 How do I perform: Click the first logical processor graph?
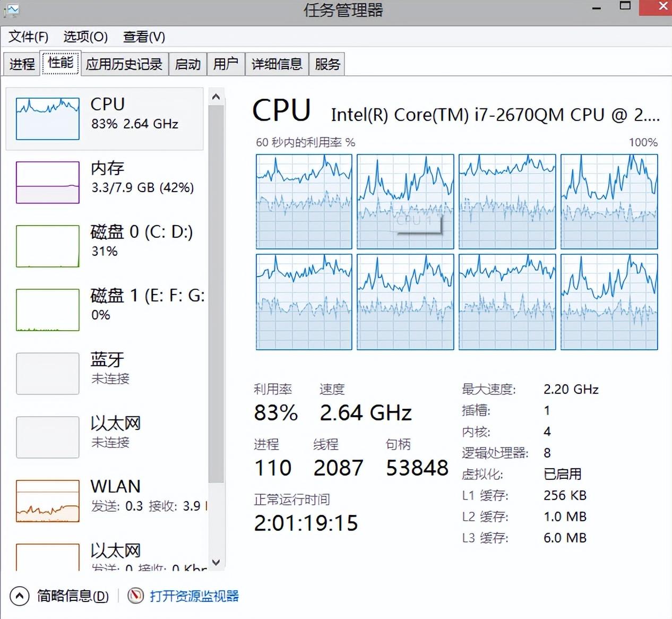point(304,201)
